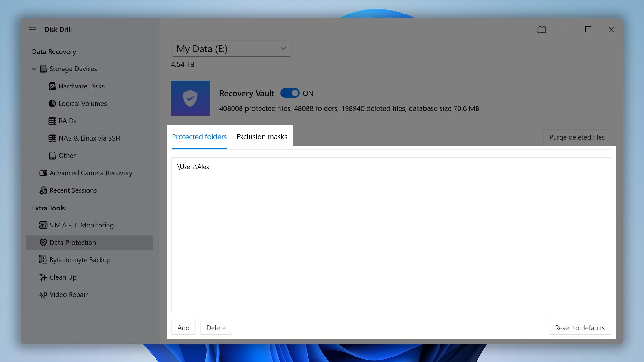Click the Logical Volumes pie icon

click(52, 104)
